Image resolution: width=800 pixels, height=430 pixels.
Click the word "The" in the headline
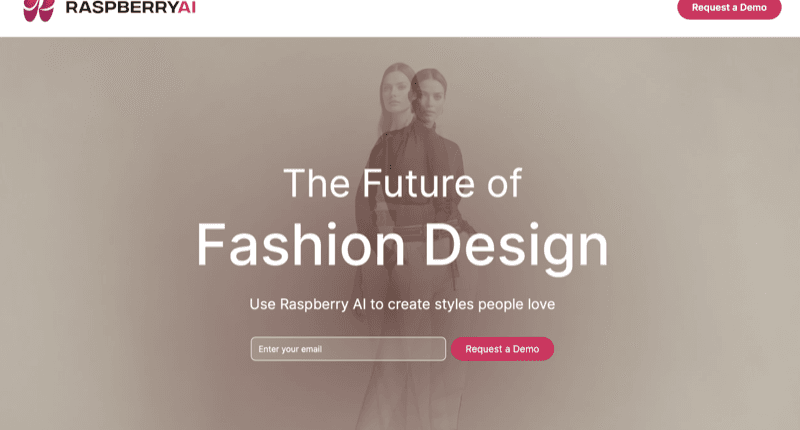(315, 183)
